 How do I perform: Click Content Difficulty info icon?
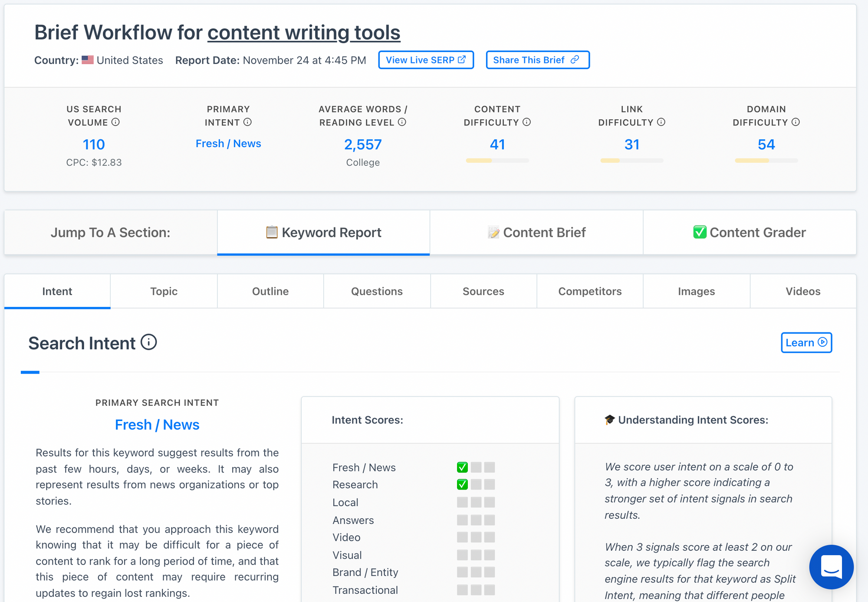coord(526,122)
